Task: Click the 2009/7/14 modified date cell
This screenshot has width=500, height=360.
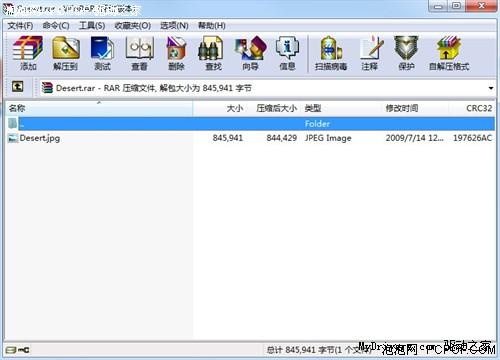Action: (x=414, y=138)
